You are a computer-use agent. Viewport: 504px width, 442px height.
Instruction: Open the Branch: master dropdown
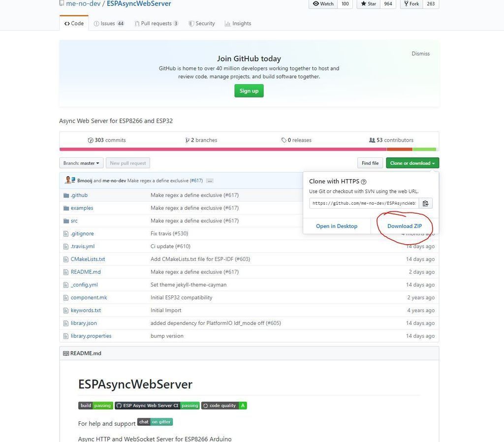coord(81,163)
